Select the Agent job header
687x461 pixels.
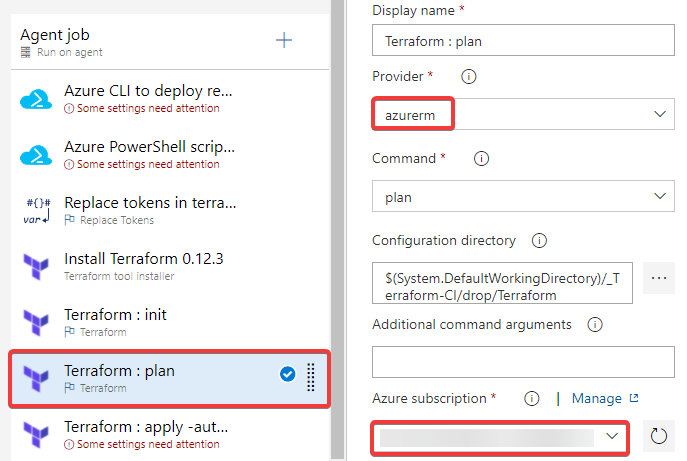click(170, 42)
